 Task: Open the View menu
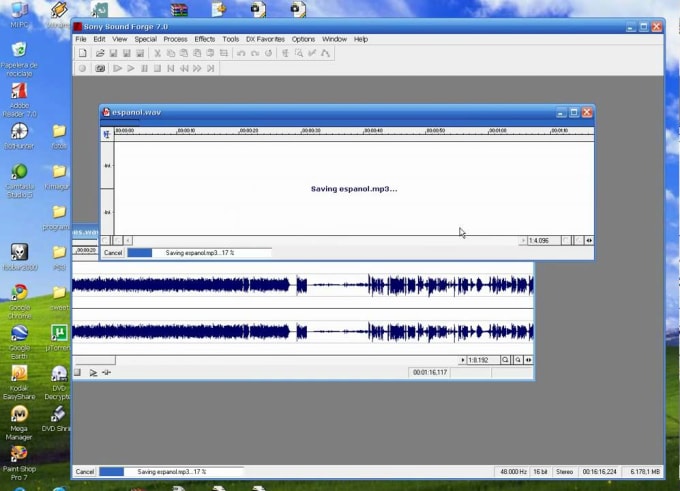point(120,39)
